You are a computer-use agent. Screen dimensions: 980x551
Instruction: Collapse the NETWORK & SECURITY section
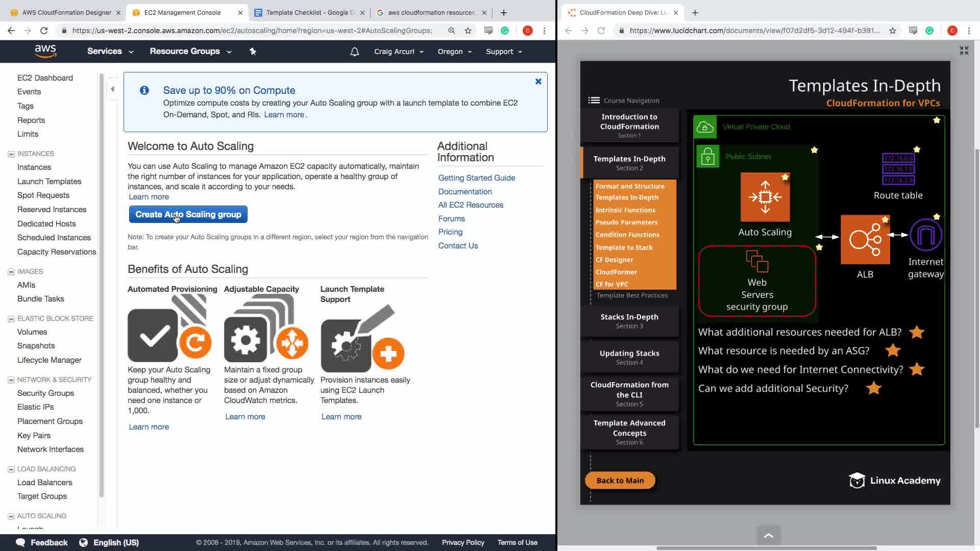coord(11,380)
